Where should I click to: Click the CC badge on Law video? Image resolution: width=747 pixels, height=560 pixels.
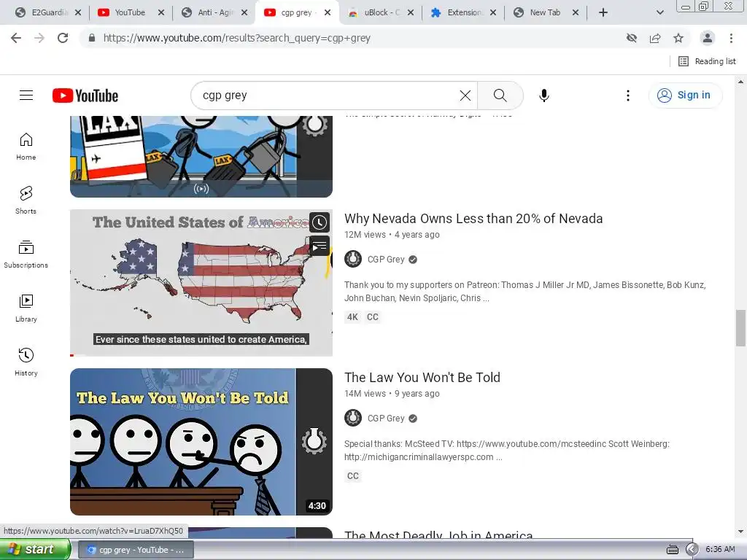(x=353, y=476)
